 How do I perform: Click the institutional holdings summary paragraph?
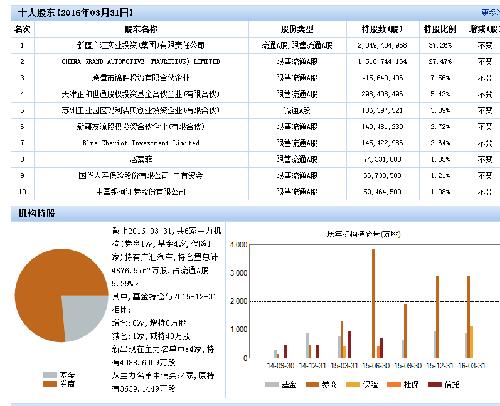(166, 309)
